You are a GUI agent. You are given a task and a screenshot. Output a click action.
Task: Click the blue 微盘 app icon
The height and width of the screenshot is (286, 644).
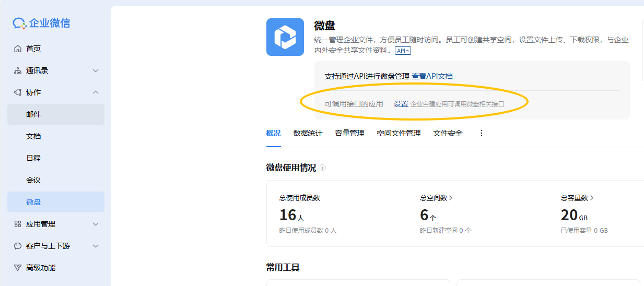285,37
